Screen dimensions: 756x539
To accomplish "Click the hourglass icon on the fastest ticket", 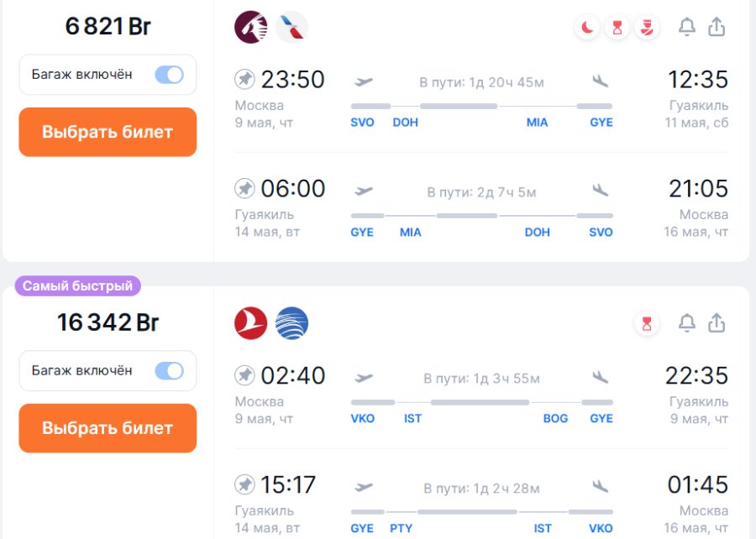I will pyautogui.click(x=647, y=324).
